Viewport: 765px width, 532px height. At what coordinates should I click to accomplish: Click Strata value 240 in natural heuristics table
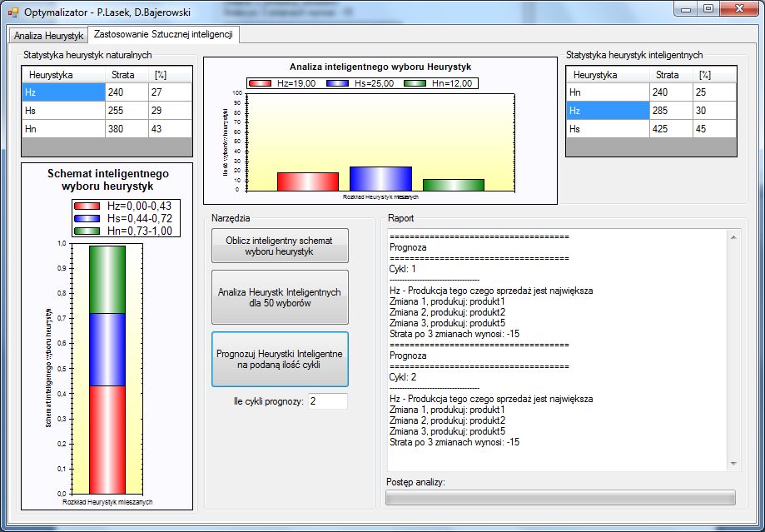pyautogui.click(x=127, y=92)
